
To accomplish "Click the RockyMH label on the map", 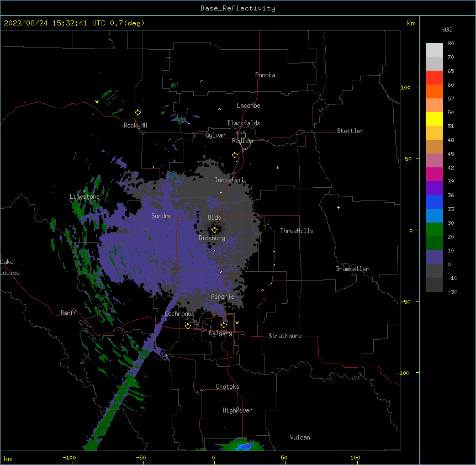I will tap(135, 125).
